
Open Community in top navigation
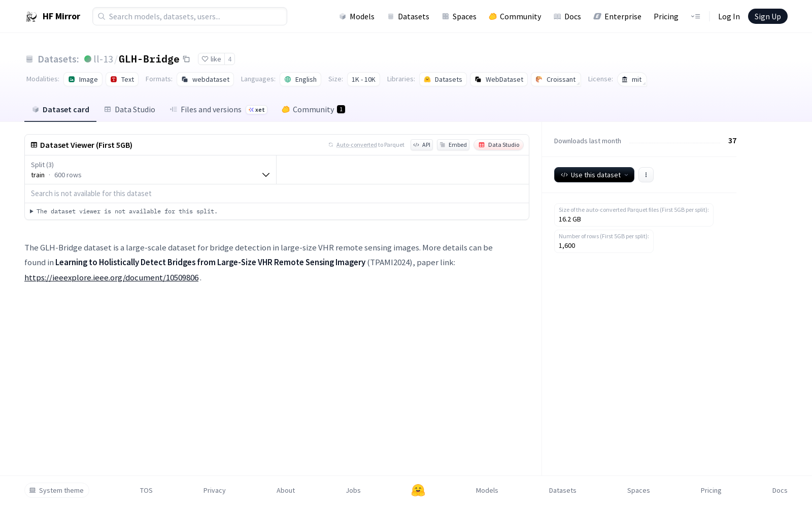tap(515, 16)
